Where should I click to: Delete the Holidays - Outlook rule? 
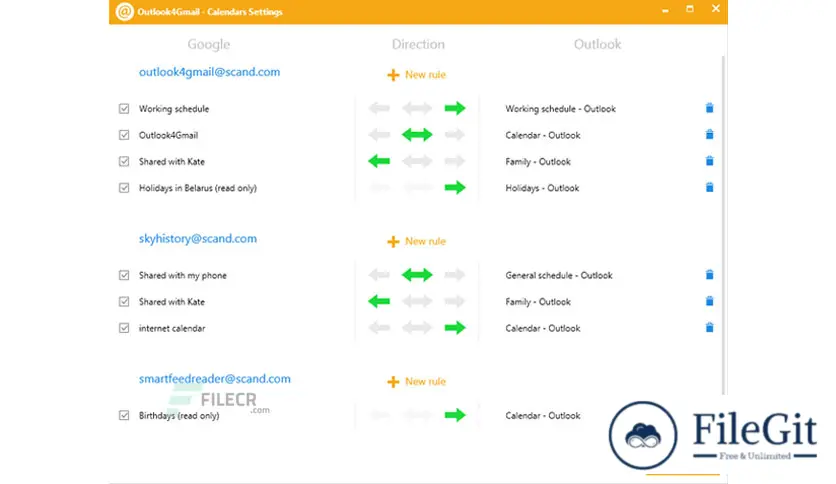709,187
